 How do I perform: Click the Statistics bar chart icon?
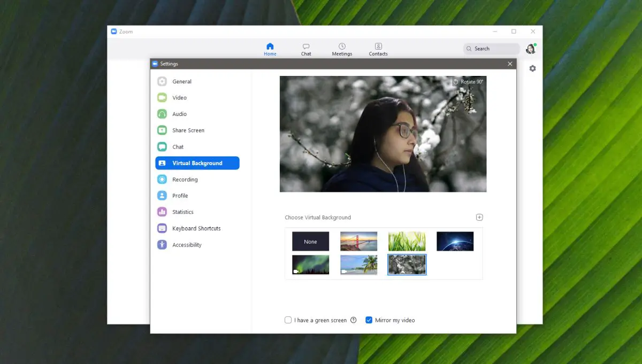(x=162, y=212)
